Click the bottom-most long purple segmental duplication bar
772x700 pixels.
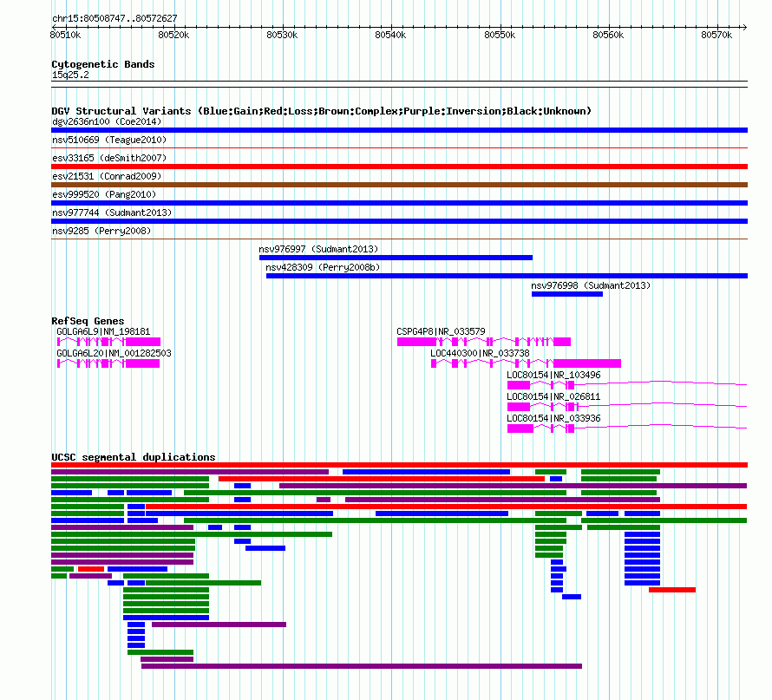(362, 666)
